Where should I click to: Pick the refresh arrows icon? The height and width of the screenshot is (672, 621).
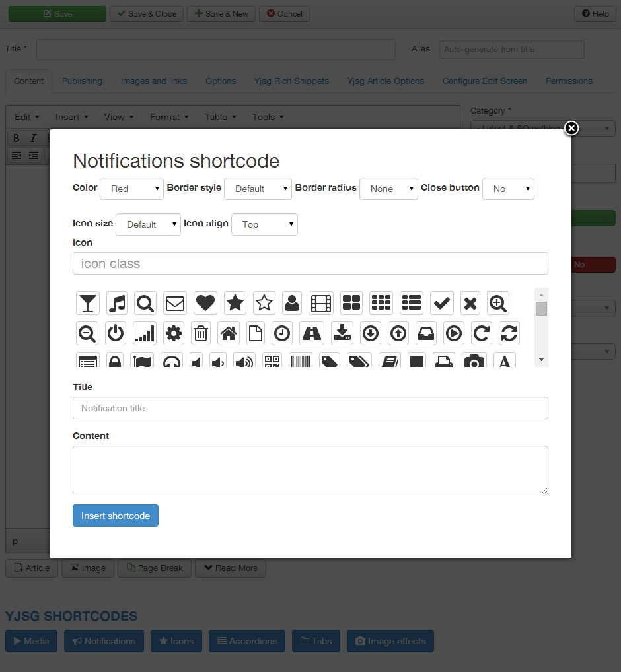509,333
